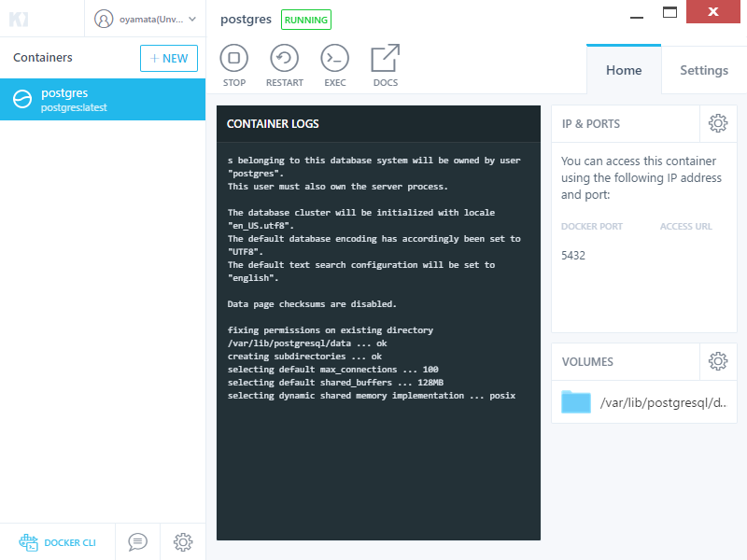Click the VOLUMES heading
Image resolution: width=747 pixels, height=560 pixels.
tap(587, 362)
